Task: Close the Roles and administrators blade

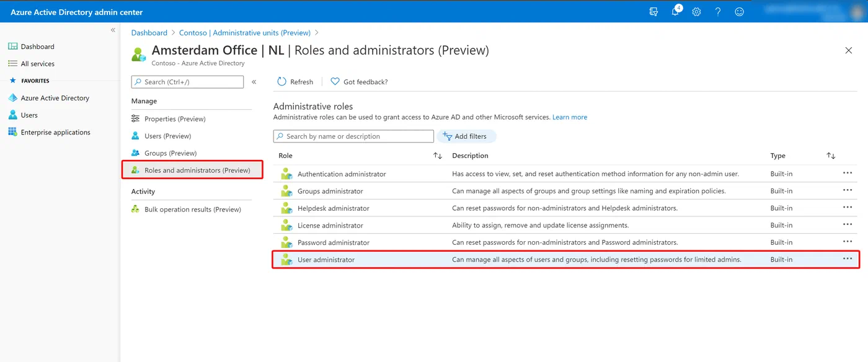Action: 849,50
